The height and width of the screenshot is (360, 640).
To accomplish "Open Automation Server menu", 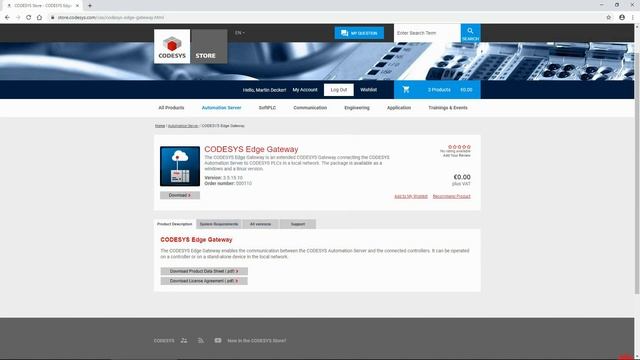I will click(222, 108).
